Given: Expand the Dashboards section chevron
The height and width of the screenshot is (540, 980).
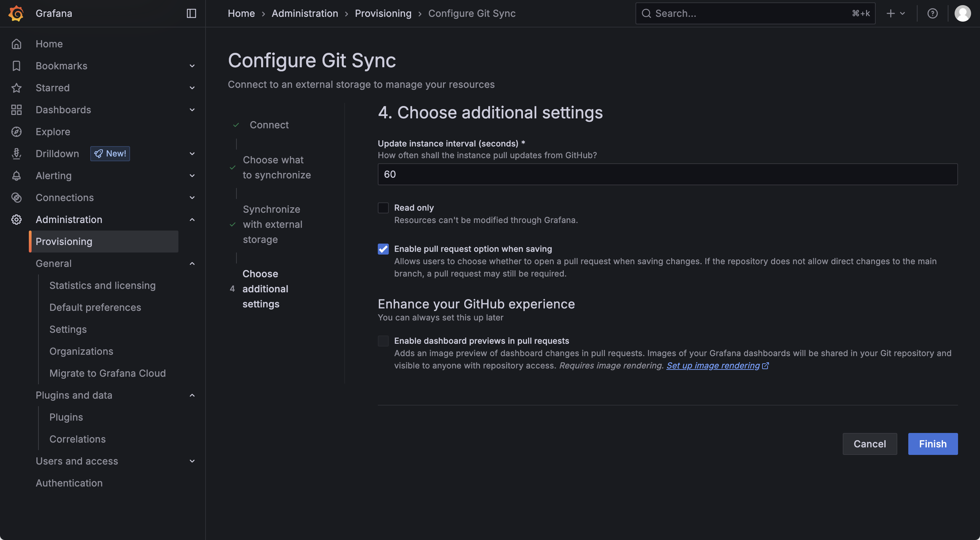Looking at the screenshot, I should [x=192, y=110].
